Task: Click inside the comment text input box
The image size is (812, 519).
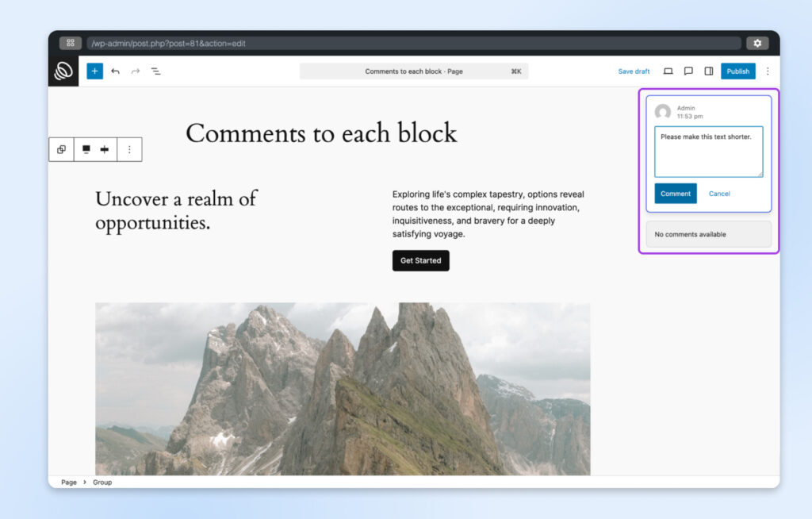Action: [x=708, y=151]
